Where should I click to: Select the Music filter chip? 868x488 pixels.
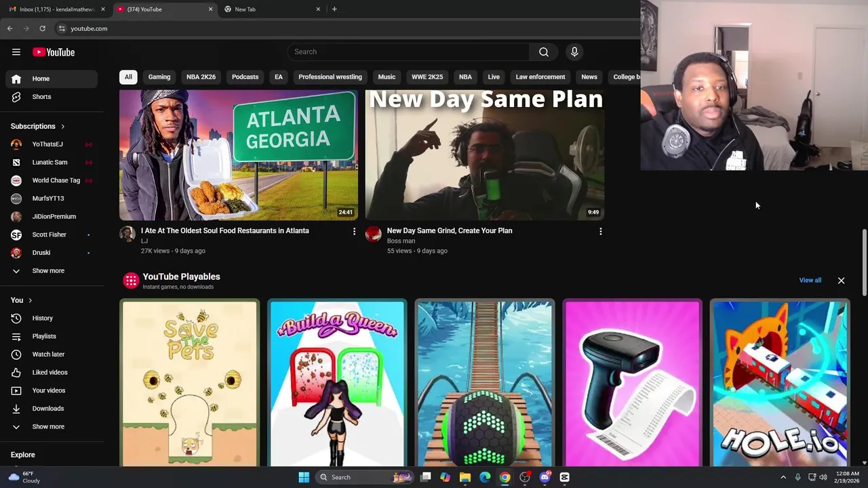387,77
